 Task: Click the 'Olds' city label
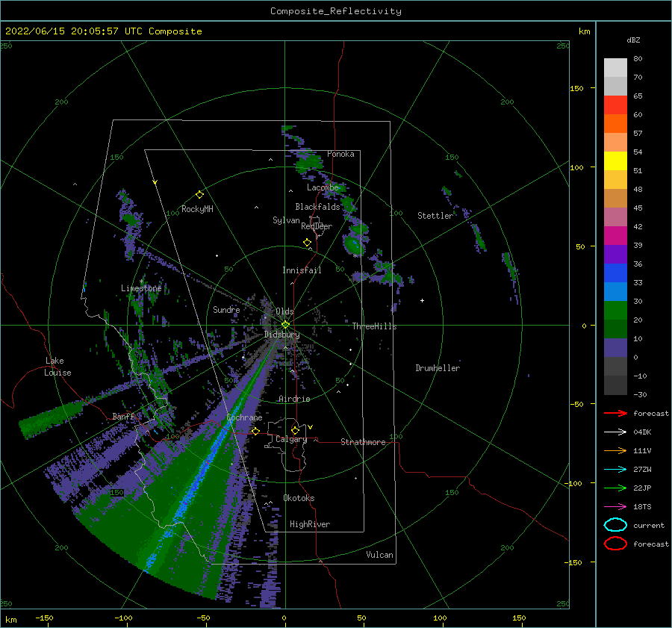pyautogui.click(x=284, y=311)
